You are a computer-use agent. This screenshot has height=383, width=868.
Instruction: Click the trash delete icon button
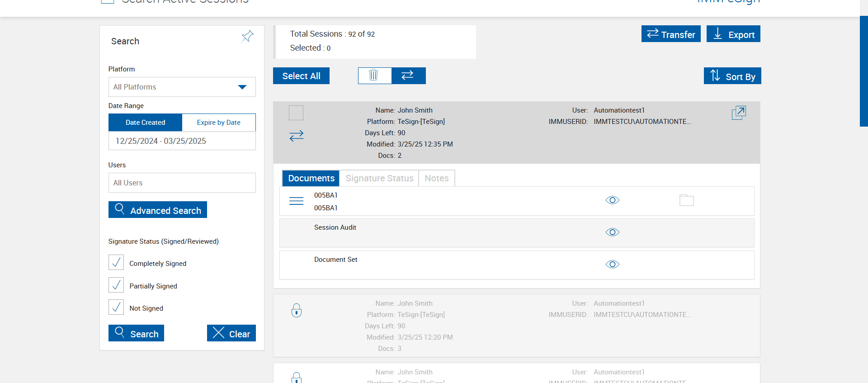tap(374, 76)
